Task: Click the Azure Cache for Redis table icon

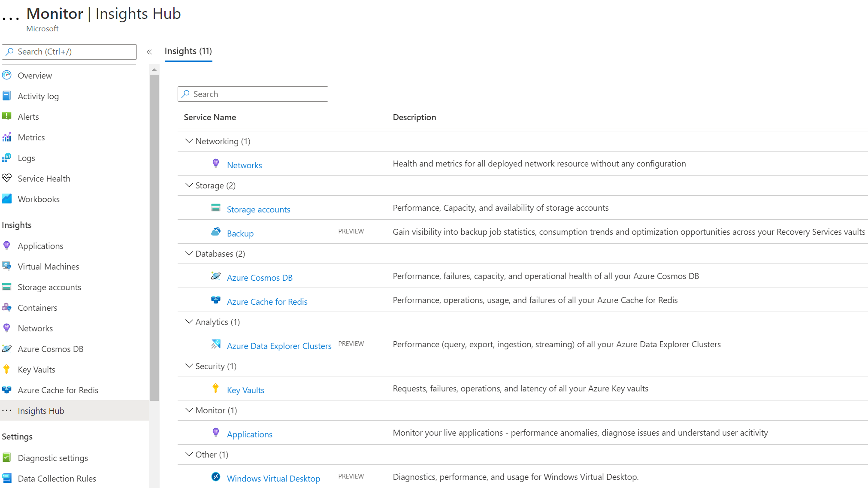Action: [x=216, y=300]
